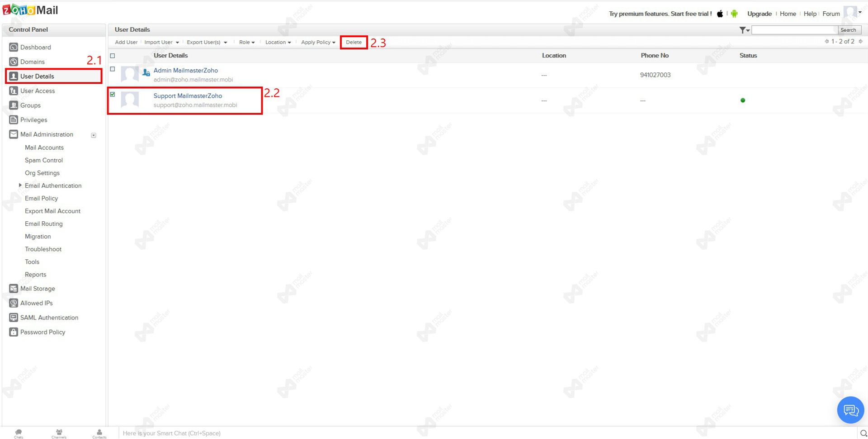Screen dimensions: 868x439
Task: Open the Role dropdown
Action: click(247, 42)
